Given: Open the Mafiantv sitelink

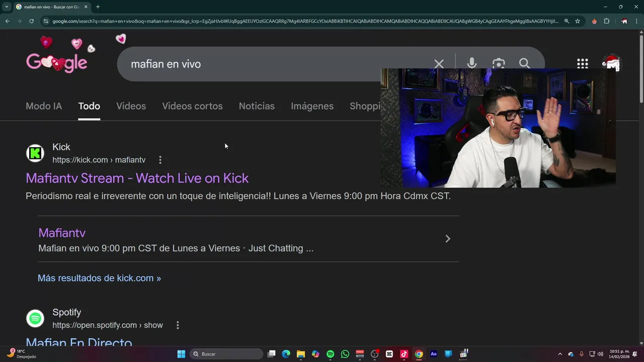Looking at the screenshot, I should pyautogui.click(x=62, y=233).
